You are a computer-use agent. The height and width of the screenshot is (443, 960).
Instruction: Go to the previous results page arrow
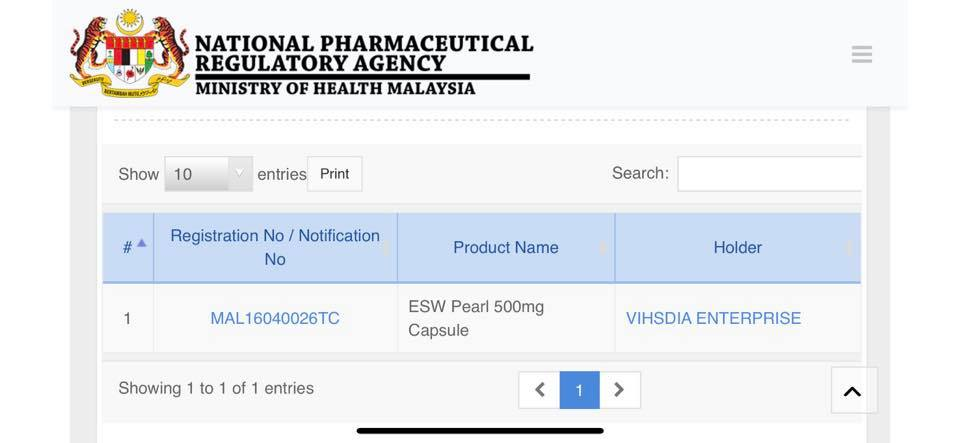tap(539, 390)
